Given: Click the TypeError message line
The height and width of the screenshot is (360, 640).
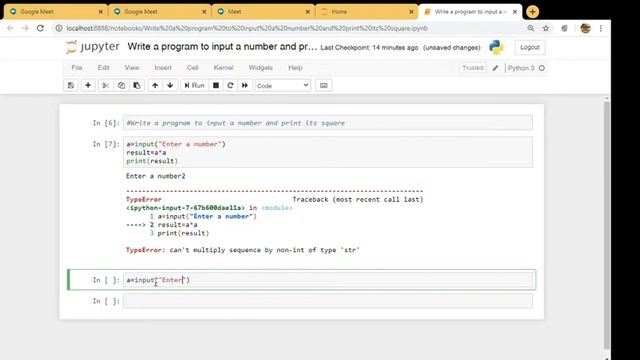Looking at the screenshot, I should pyautogui.click(x=243, y=250).
